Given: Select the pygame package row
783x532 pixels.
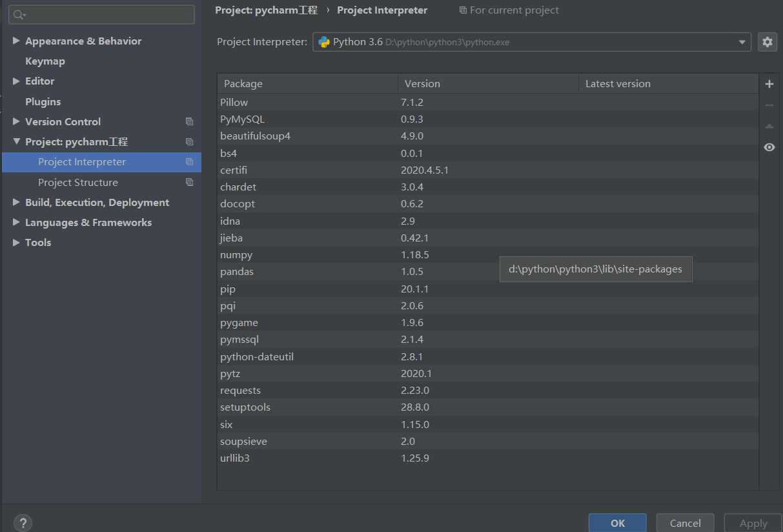Looking at the screenshot, I should point(488,323).
